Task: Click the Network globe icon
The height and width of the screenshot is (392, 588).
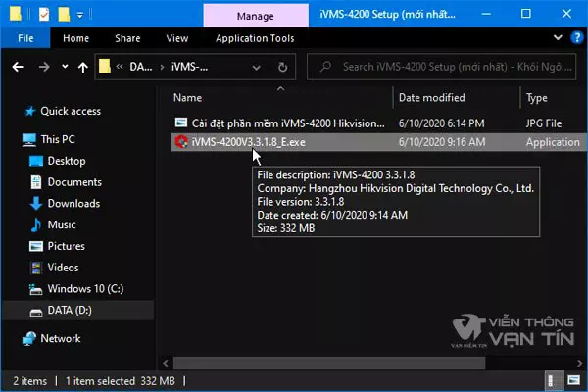Action: pos(28,339)
